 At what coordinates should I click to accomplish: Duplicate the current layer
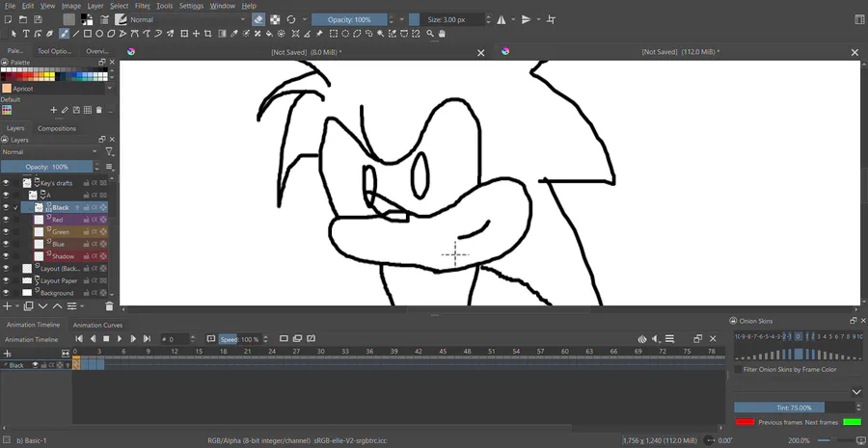(28, 305)
